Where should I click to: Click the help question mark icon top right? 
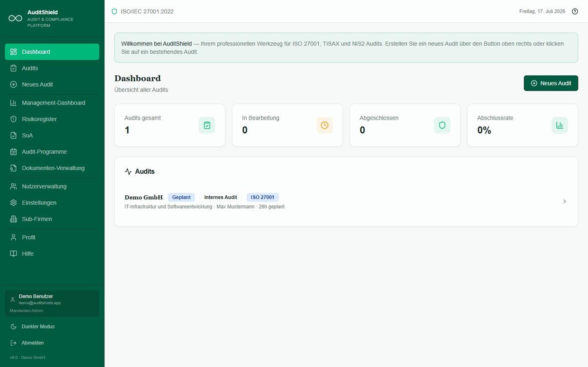575,11
